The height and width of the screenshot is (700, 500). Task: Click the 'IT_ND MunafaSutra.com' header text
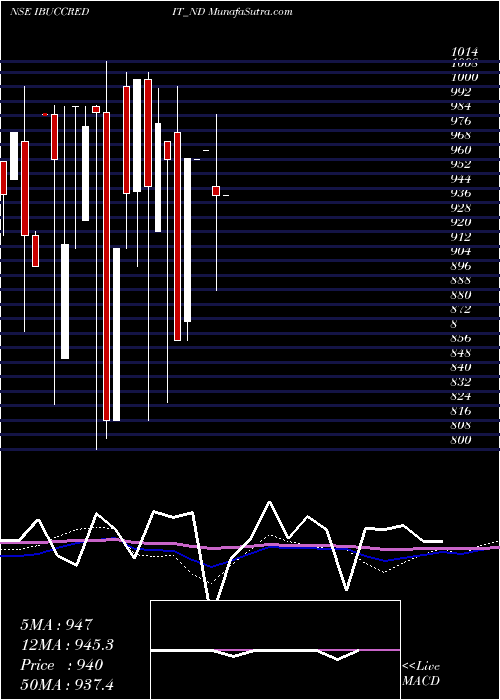click(232, 12)
